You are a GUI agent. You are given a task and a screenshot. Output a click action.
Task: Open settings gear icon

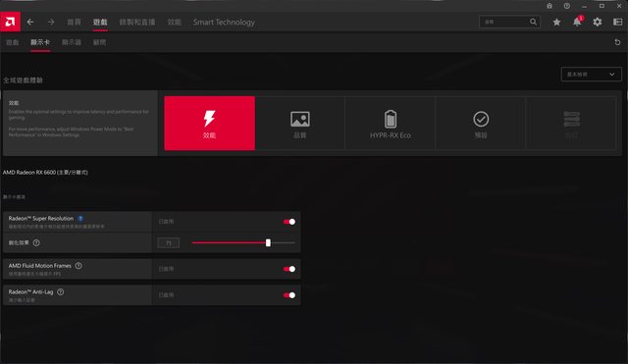[x=598, y=22]
